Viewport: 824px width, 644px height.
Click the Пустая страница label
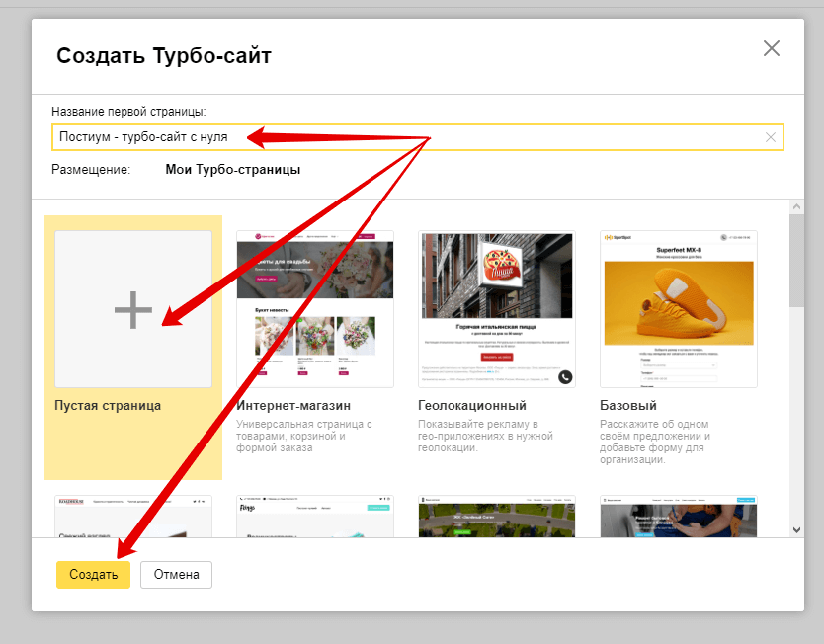[x=108, y=405]
